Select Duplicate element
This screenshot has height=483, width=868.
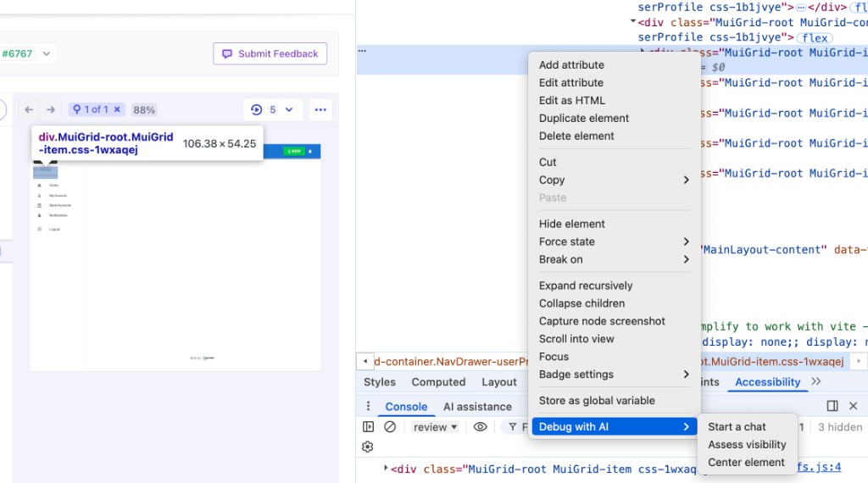[x=583, y=118]
